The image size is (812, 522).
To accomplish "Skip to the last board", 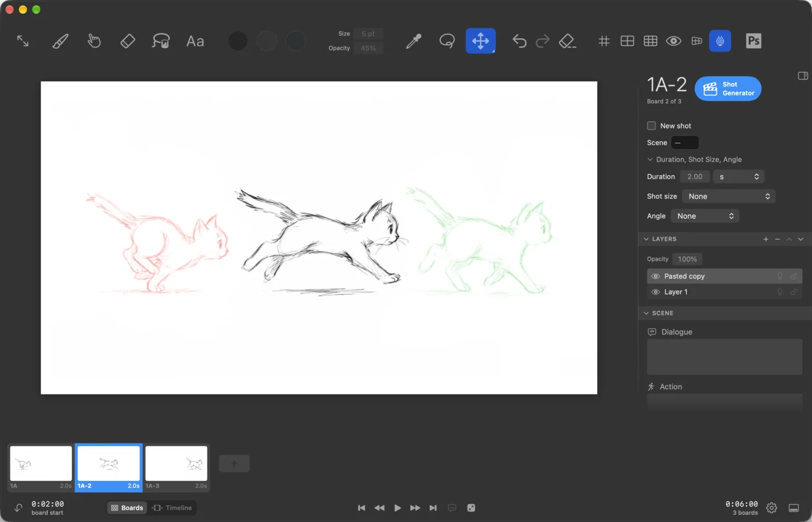I will point(433,508).
